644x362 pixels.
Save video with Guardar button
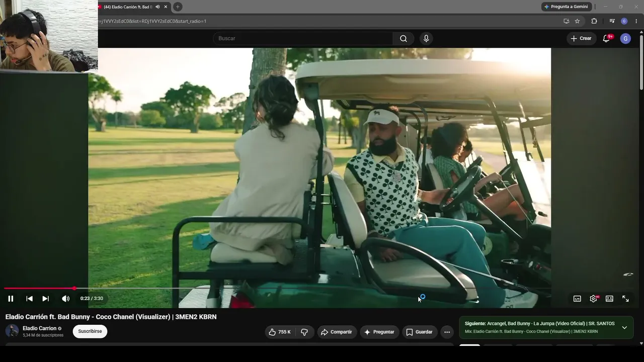[420, 332]
